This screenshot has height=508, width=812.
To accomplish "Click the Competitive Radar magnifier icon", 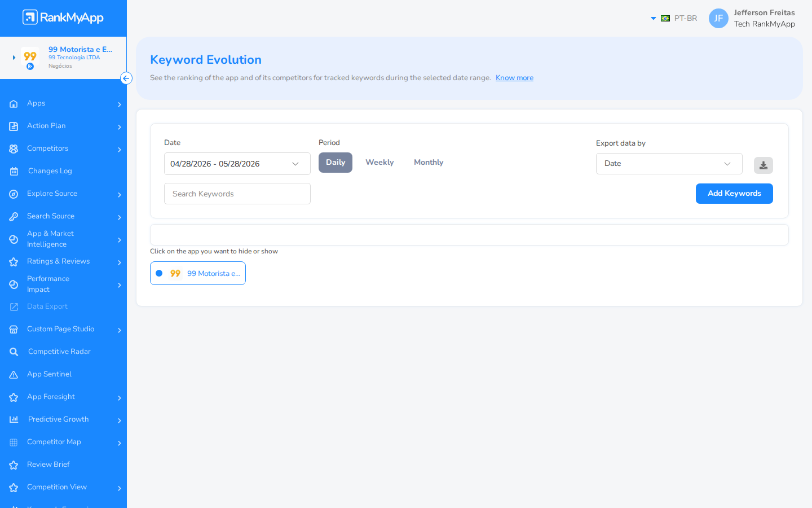I will pos(14,352).
